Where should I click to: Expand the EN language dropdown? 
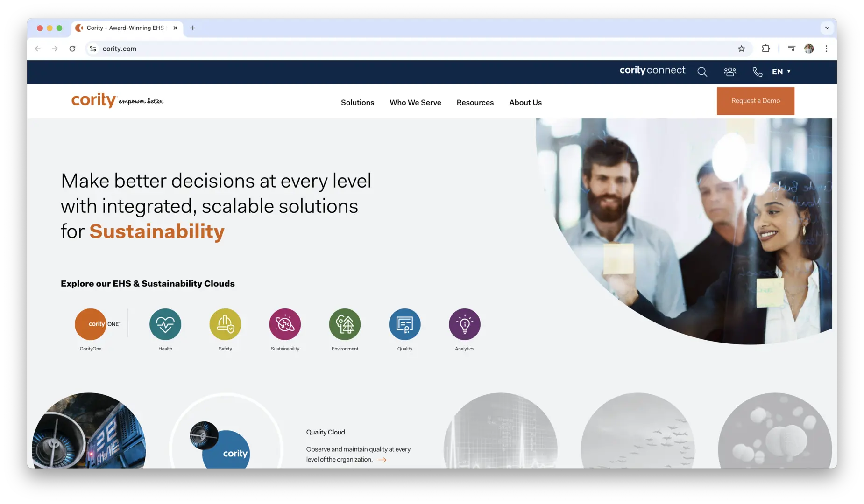tap(781, 71)
